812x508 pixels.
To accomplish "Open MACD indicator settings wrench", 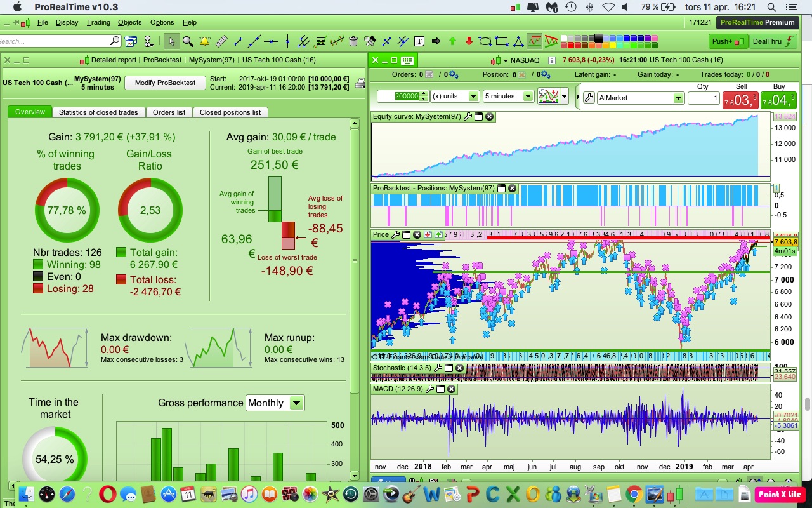I will tap(429, 389).
